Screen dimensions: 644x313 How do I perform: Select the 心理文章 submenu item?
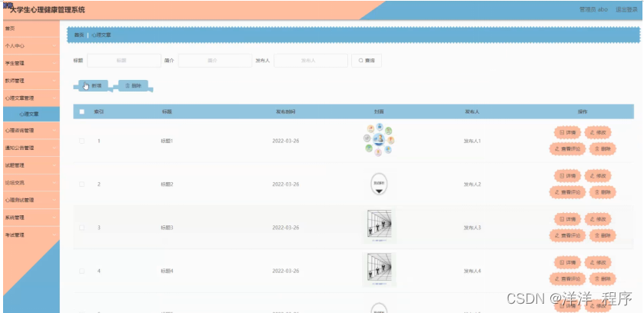(32, 114)
